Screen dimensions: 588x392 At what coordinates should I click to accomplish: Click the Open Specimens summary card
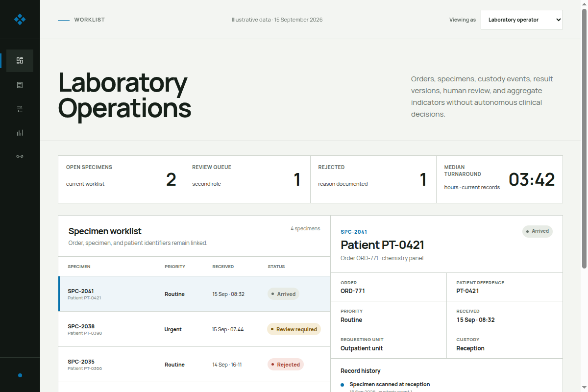[x=121, y=179]
